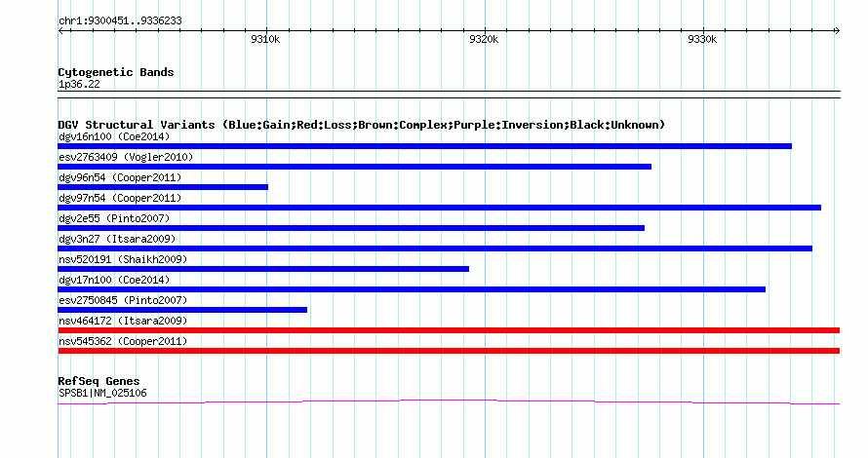Click the 9330k ruler marker
Viewport: 868px width, 458px height.
pos(702,39)
